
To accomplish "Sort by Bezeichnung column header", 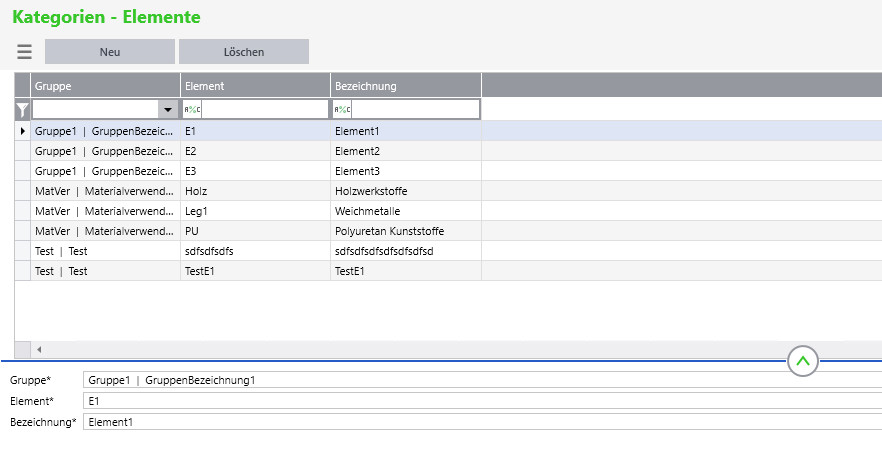I will [x=406, y=86].
